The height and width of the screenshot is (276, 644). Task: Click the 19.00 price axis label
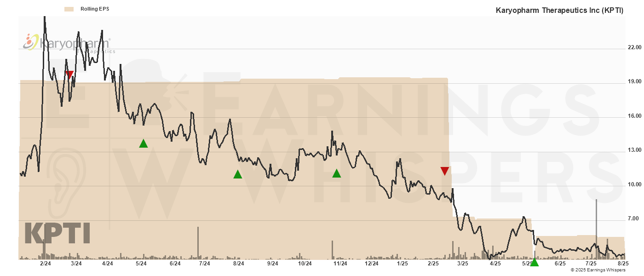[634, 81]
